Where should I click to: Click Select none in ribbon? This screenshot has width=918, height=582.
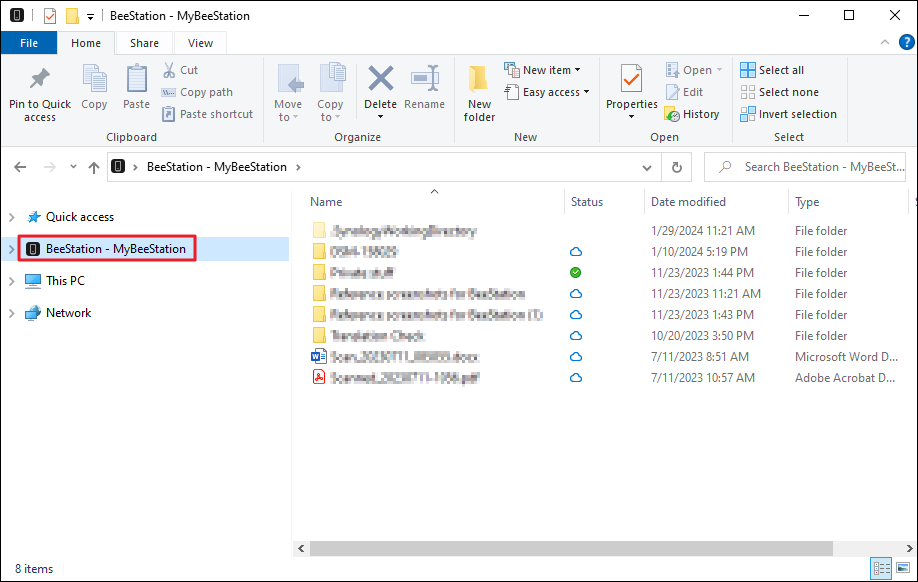pos(780,92)
